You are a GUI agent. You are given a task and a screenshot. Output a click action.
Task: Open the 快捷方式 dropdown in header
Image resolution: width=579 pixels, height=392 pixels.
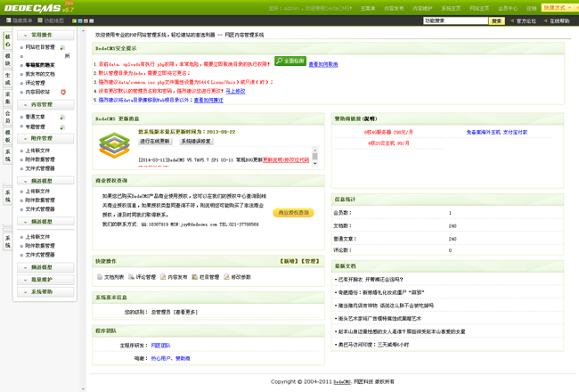point(558,8)
